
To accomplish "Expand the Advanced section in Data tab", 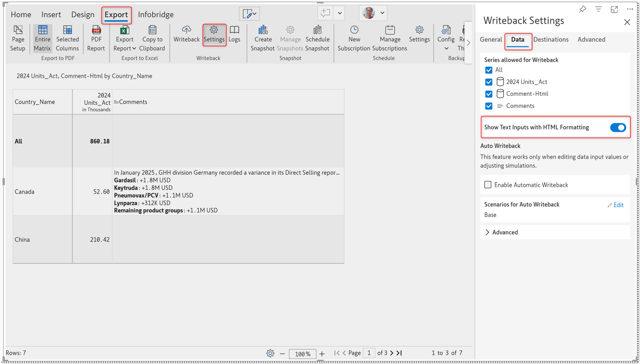I will (487, 232).
